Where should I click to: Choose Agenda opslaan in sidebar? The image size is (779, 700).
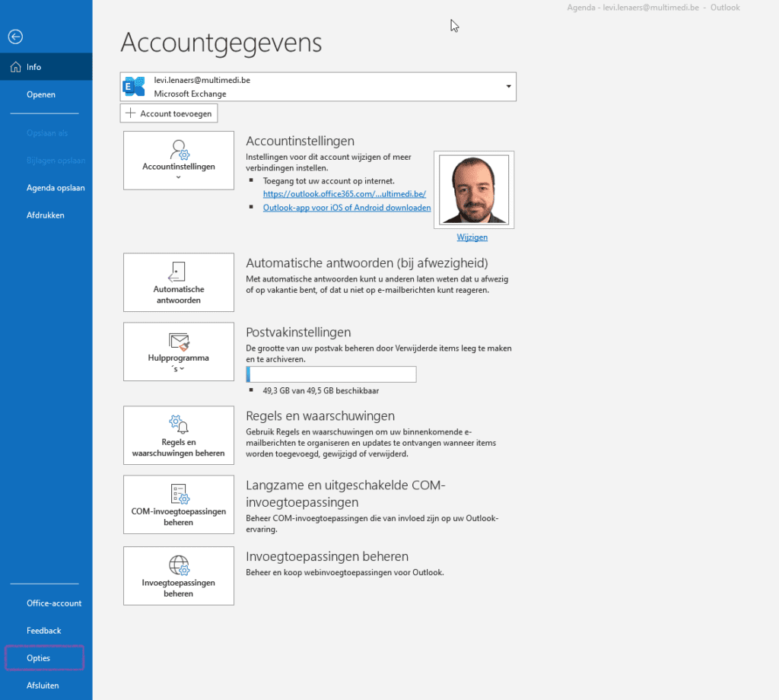click(46, 188)
